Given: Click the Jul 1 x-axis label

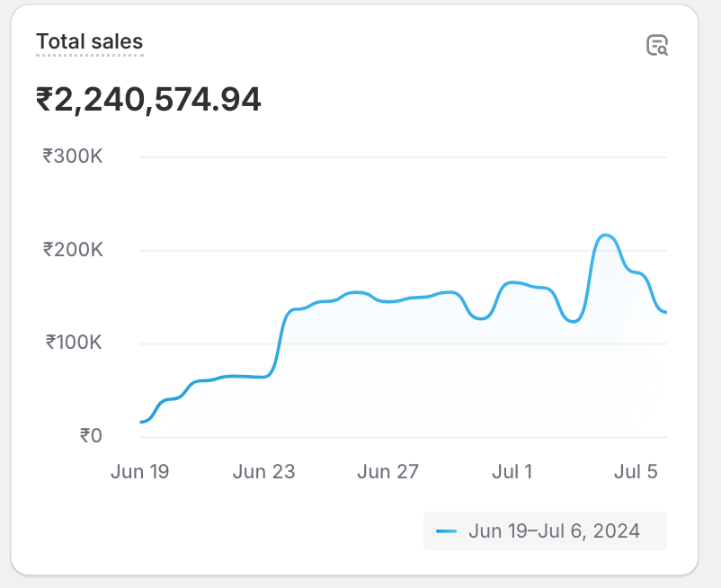Looking at the screenshot, I should coord(512,472).
